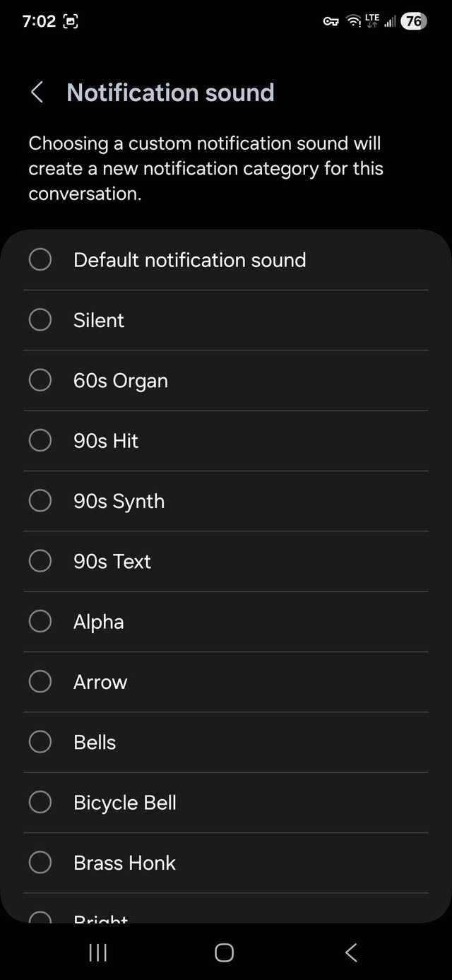Select Default notification sound radio button

coord(40,259)
